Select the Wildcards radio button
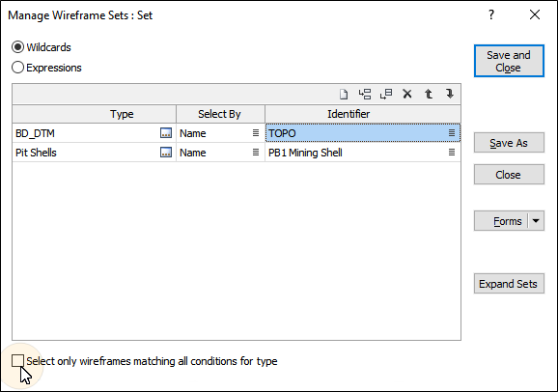 pyautogui.click(x=17, y=47)
